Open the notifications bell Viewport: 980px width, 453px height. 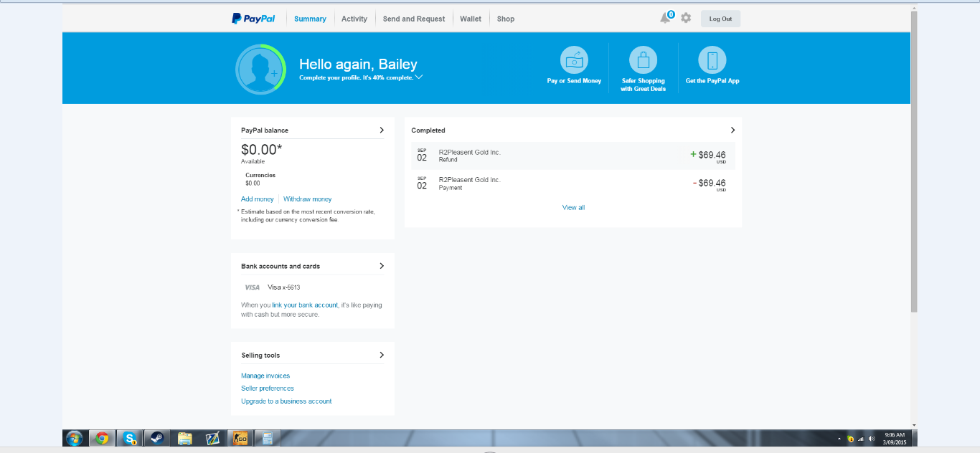[666, 18]
